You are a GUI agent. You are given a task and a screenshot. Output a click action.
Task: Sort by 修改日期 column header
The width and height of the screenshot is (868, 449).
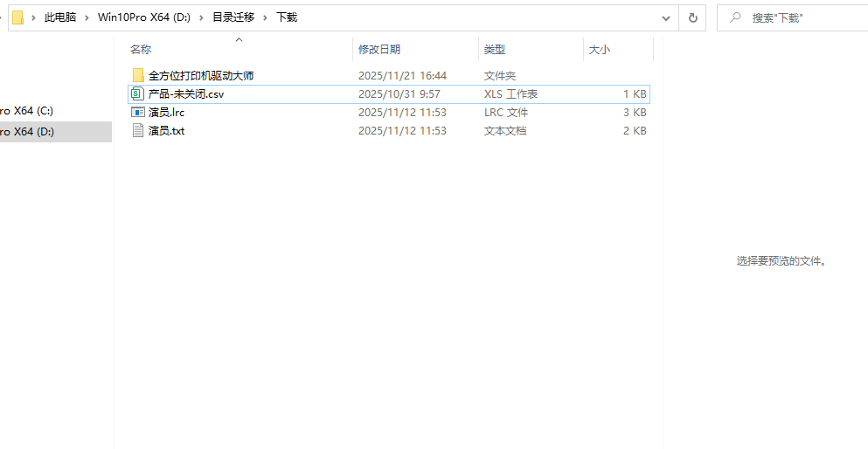(x=379, y=50)
